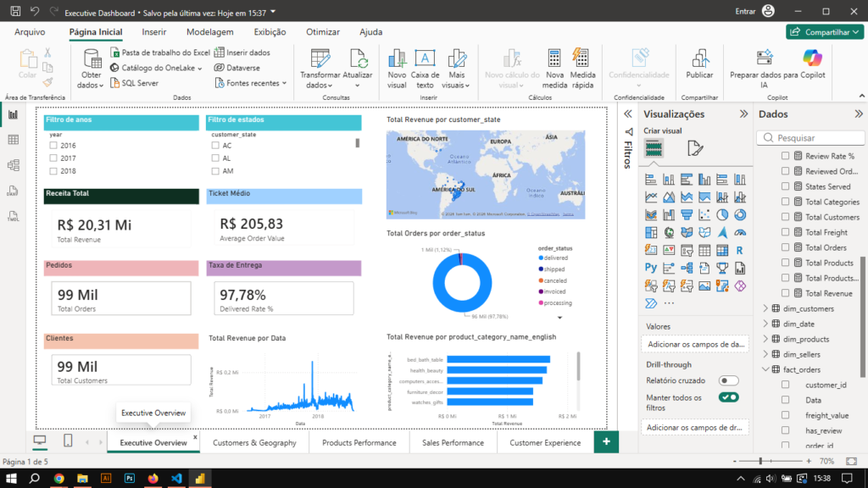Click the Pesquisar data search field
Screen dimensions: 868x488
810,138
